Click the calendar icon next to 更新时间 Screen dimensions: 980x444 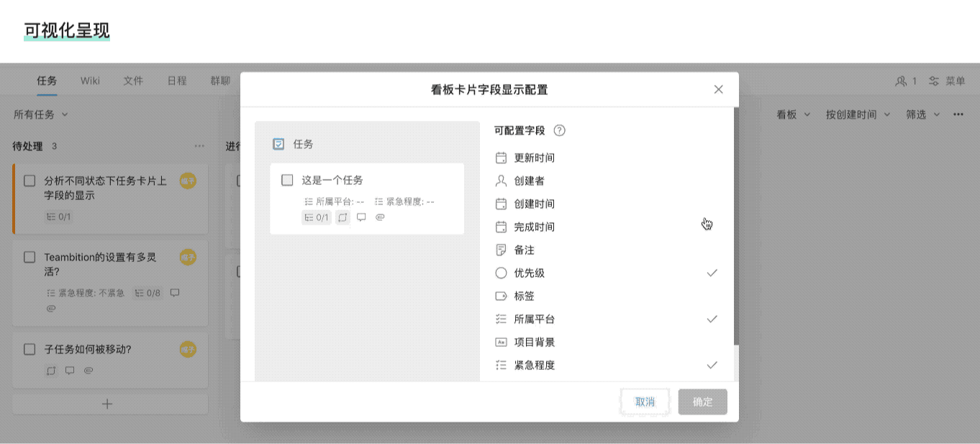[x=502, y=158]
